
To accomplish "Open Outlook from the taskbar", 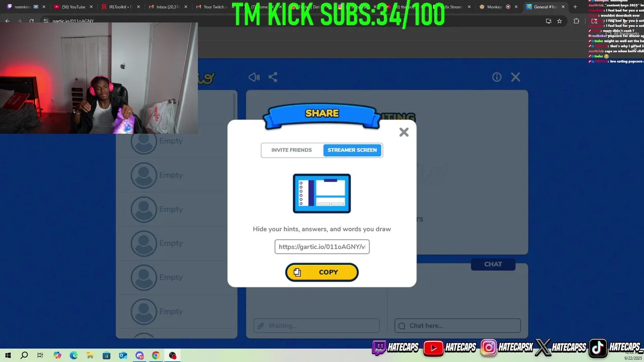I will tap(123, 355).
